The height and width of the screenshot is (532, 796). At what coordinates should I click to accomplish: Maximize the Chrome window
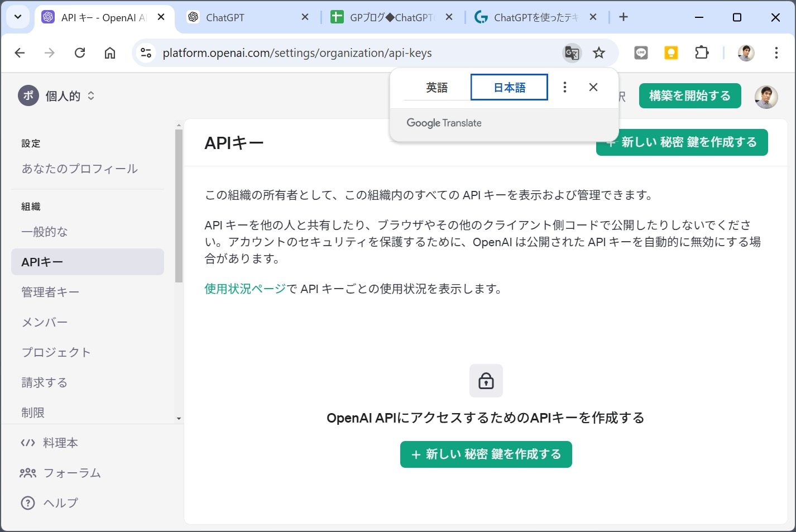[x=737, y=17]
